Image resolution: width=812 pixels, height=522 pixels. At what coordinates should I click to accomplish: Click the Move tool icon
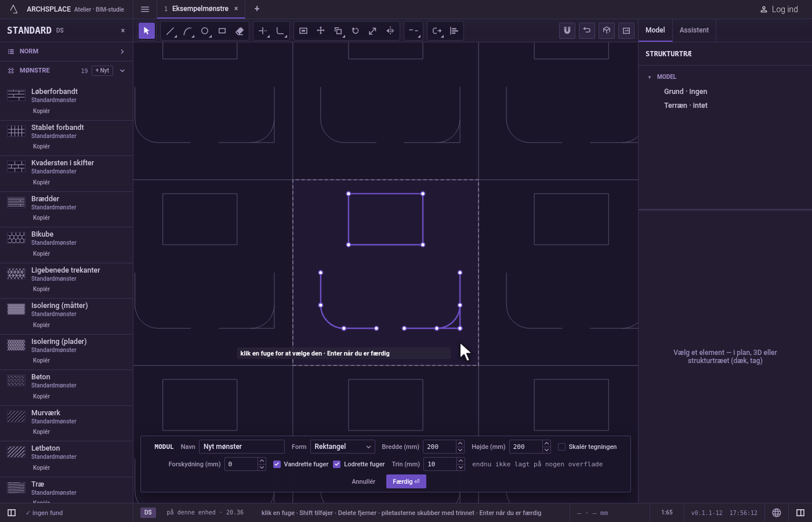pyautogui.click(x=321, y=31)
